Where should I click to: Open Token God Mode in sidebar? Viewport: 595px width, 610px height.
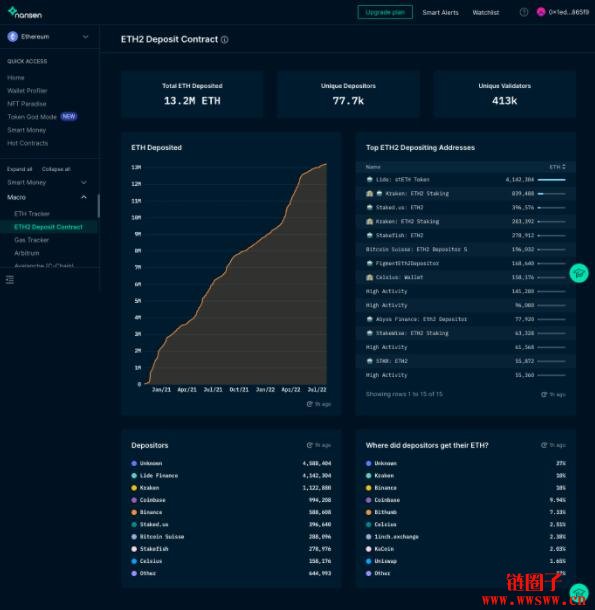point(32,117)
